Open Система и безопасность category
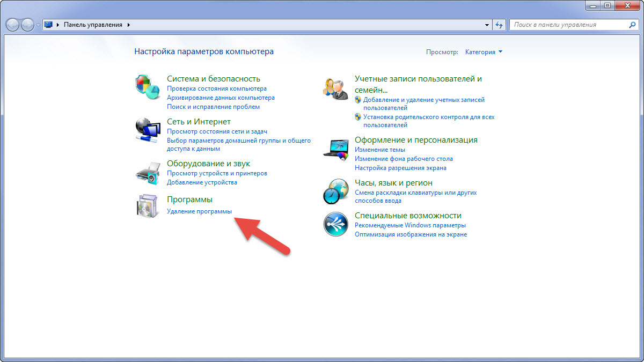644x362 pixels. (214, 79)
